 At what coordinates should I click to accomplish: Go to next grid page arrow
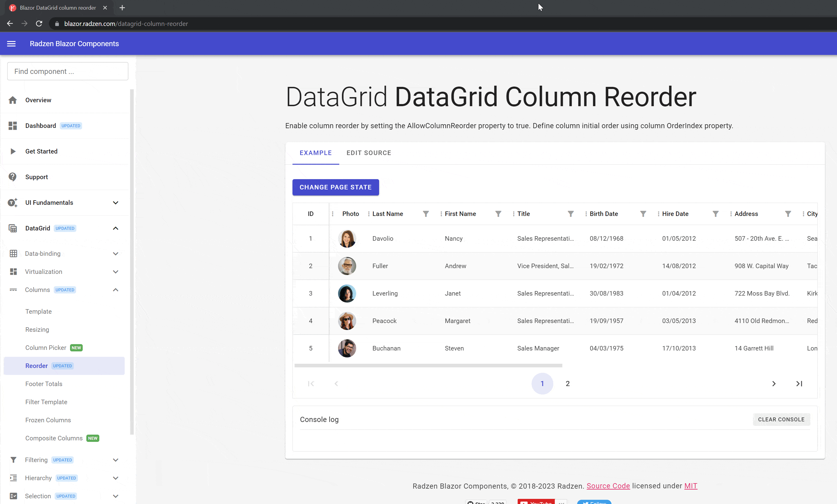774,384
